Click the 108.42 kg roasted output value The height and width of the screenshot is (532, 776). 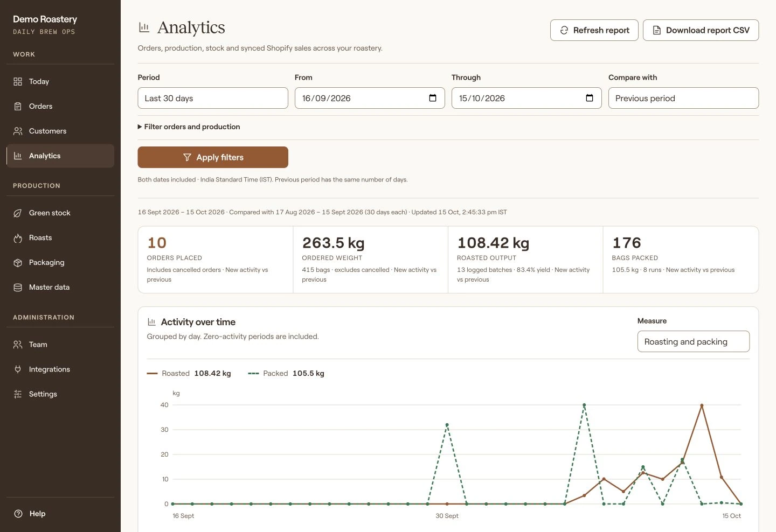[x=493, y=243]
